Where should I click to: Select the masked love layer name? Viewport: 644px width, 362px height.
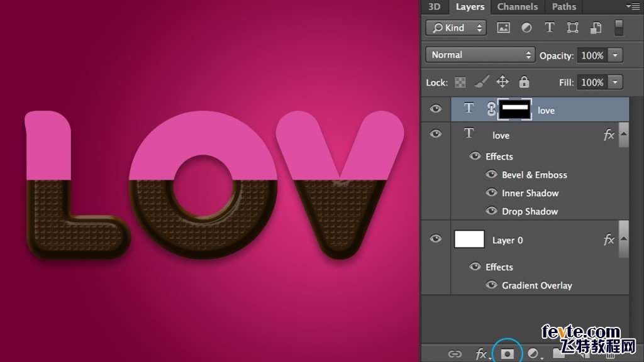point(547,111)
